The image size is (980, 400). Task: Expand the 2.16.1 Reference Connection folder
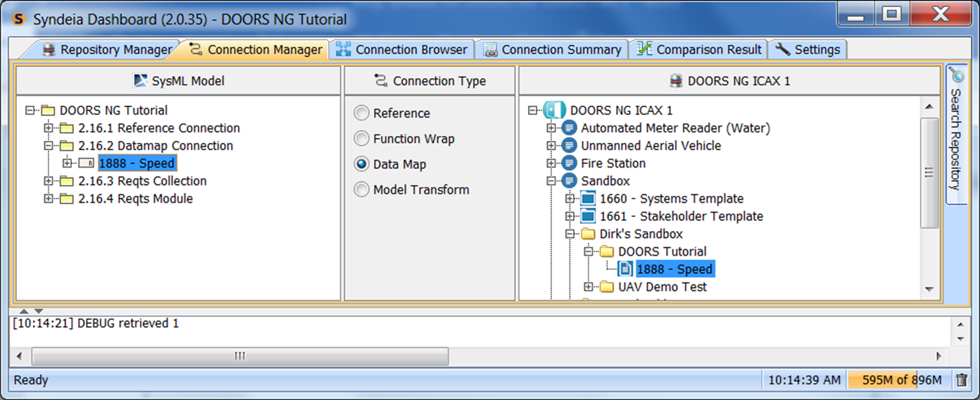49,128
